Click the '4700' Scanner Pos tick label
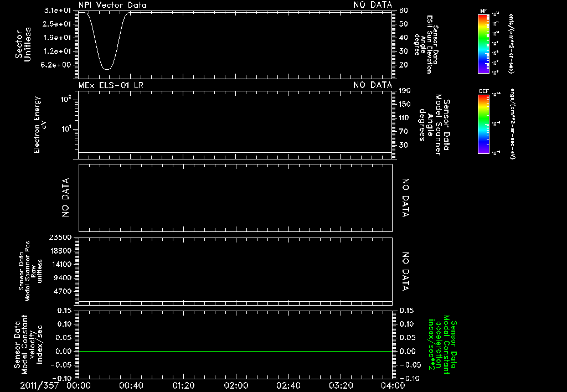Screen dimensions: 567x392 point(63,291)
